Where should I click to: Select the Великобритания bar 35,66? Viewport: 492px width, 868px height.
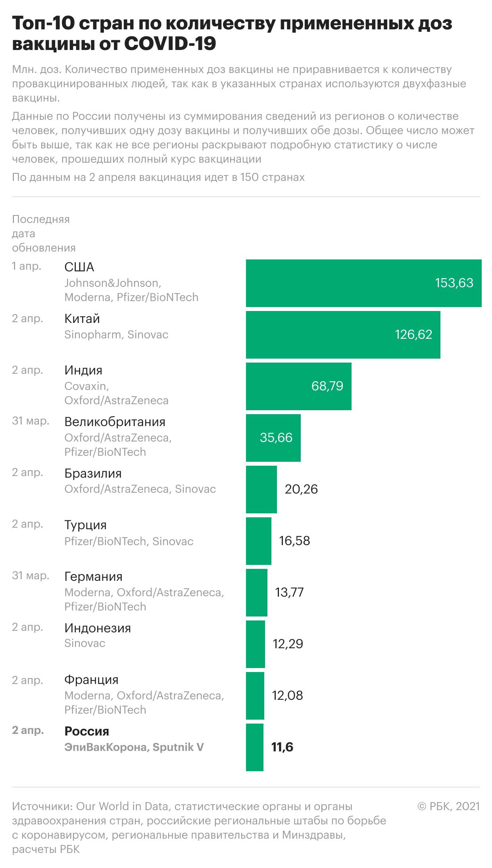pos(273,438)
